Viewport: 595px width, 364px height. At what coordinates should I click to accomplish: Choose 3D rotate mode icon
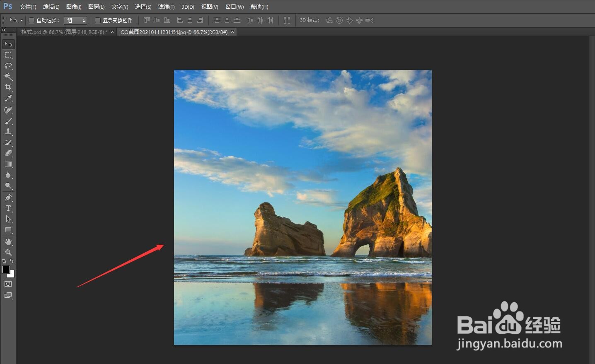329,20
